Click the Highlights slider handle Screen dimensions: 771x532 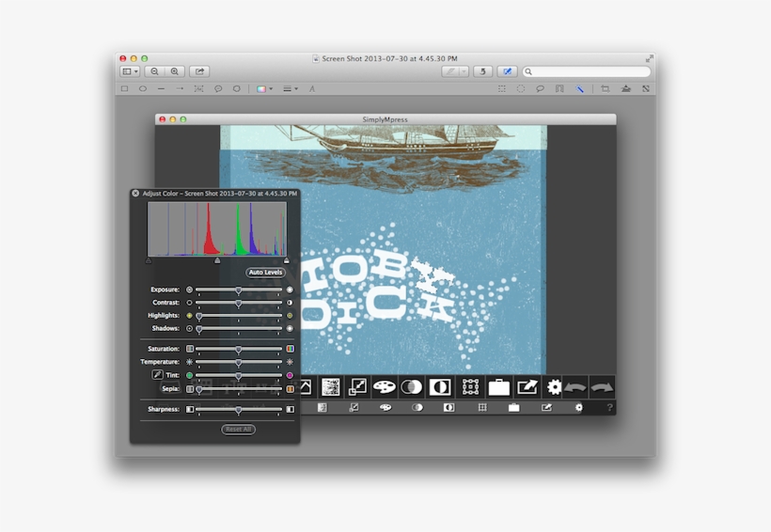[199, 316]
